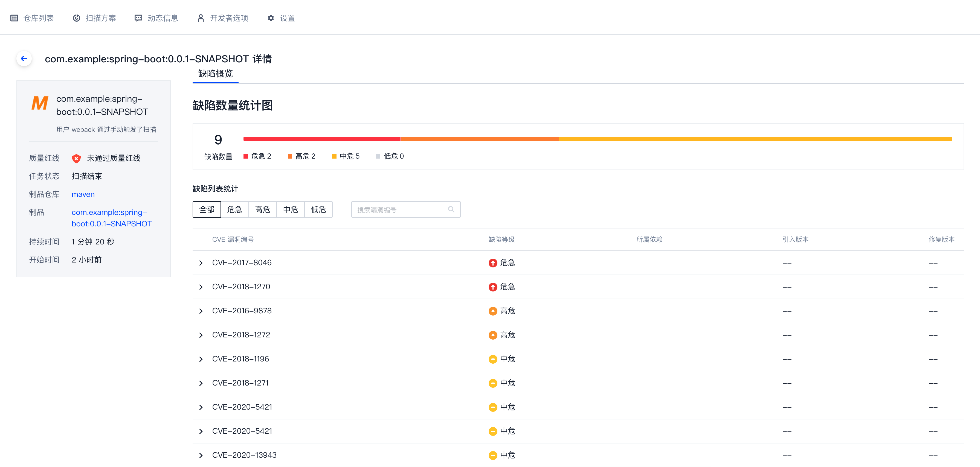This screenshot has height=467, width=980.
Task: Click the settings gear icon
Action: pos(271,18)
